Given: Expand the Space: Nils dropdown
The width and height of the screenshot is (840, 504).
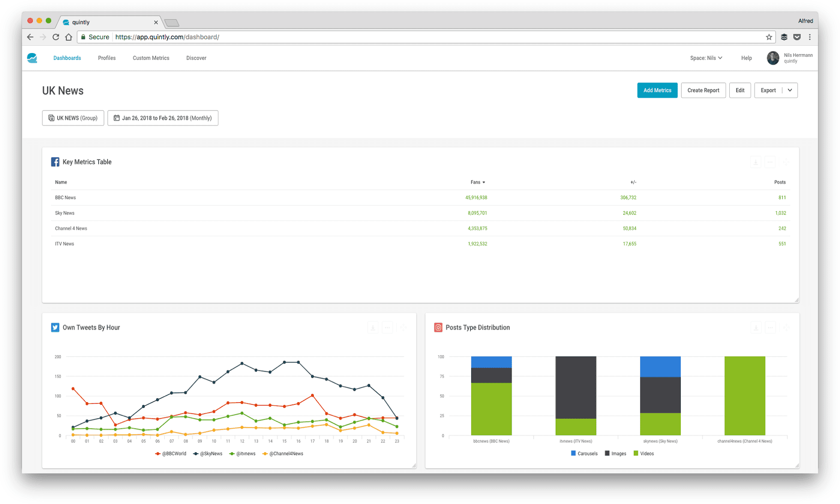Looking at the screenshot, I should tap(706, 58).
